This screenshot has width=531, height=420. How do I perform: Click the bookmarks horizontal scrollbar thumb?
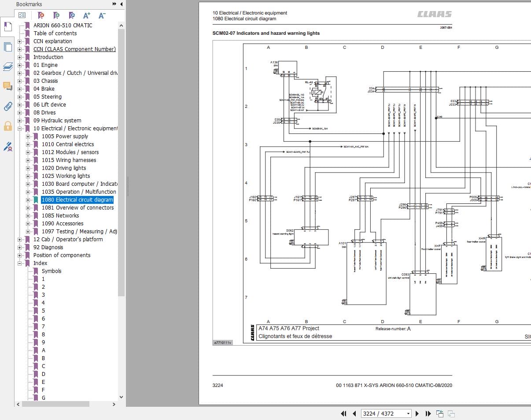tap(55, 404)
